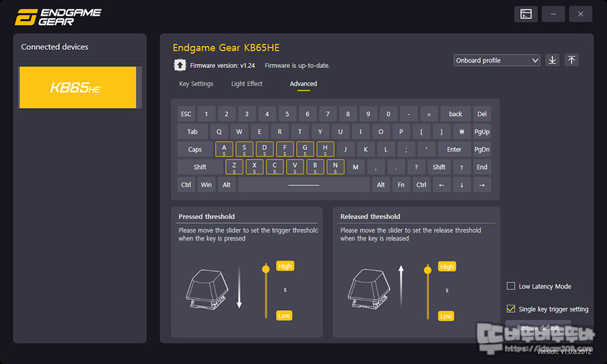Toggle the highlighted N key
Screen dimensions: 607x364
[335, 167]
